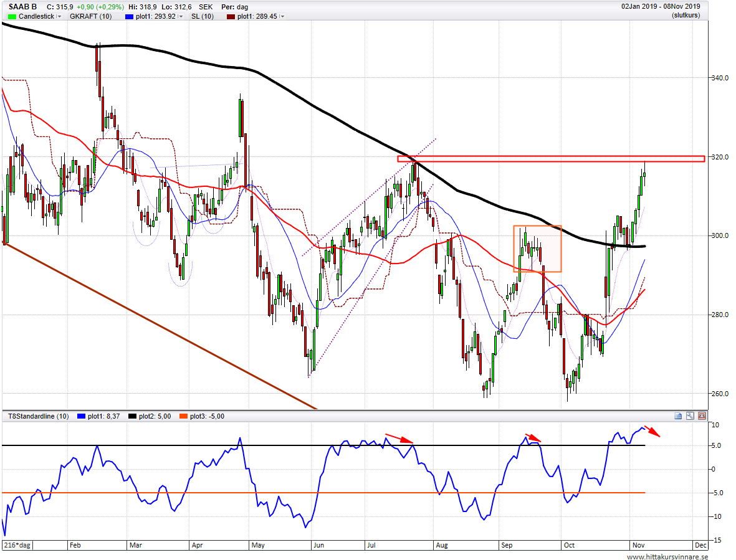
Task: Click the Nov marker on time axis
Action: 638,545
